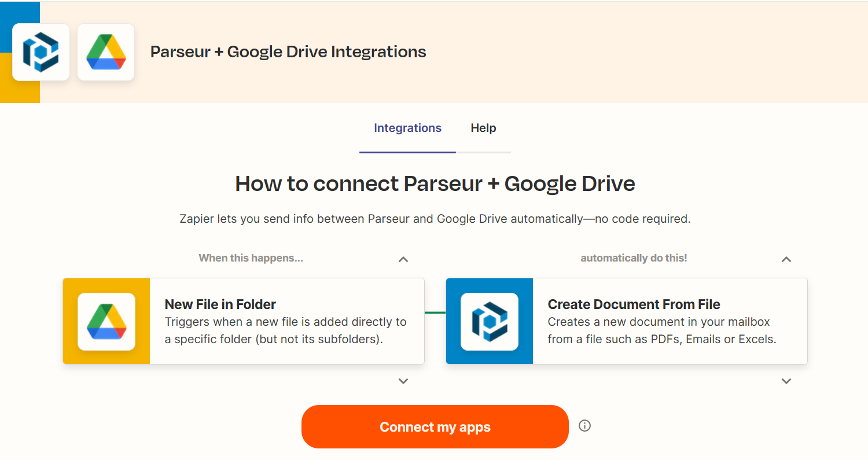Expand more triggers below New File in Folder

tap(403, 381)
